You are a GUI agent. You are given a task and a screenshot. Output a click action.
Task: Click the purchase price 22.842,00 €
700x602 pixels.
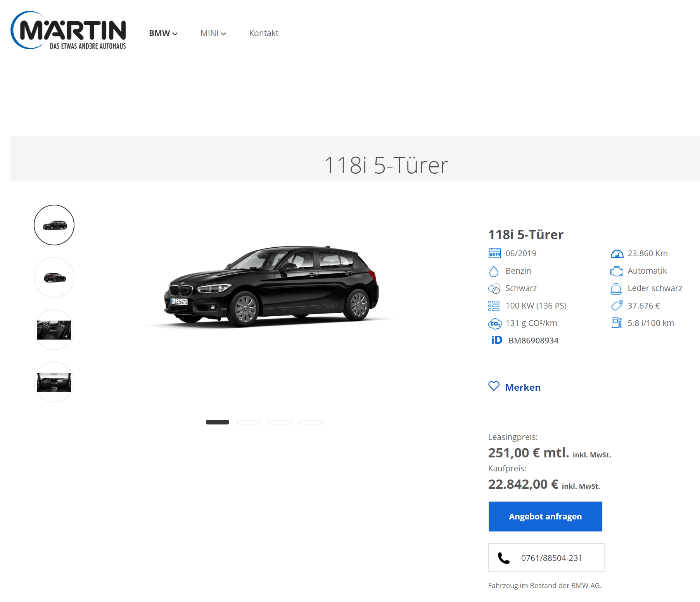tap(523, 484)
